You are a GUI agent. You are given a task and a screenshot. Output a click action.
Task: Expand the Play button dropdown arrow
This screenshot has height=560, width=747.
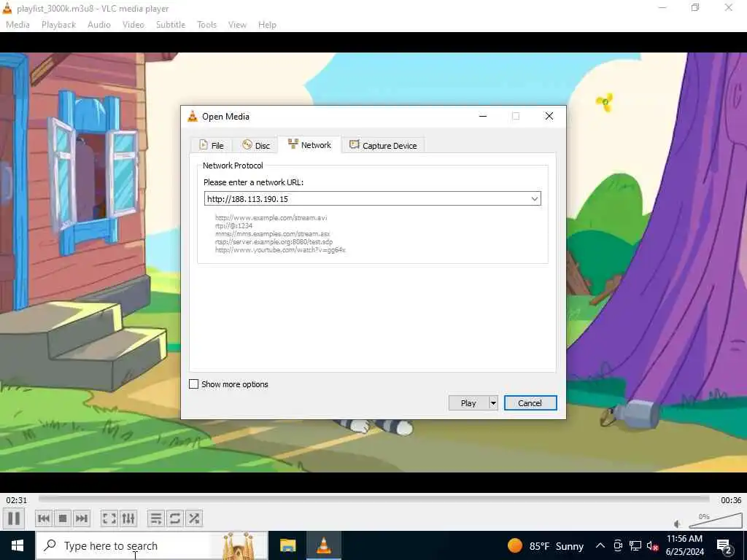coord(493,402)
